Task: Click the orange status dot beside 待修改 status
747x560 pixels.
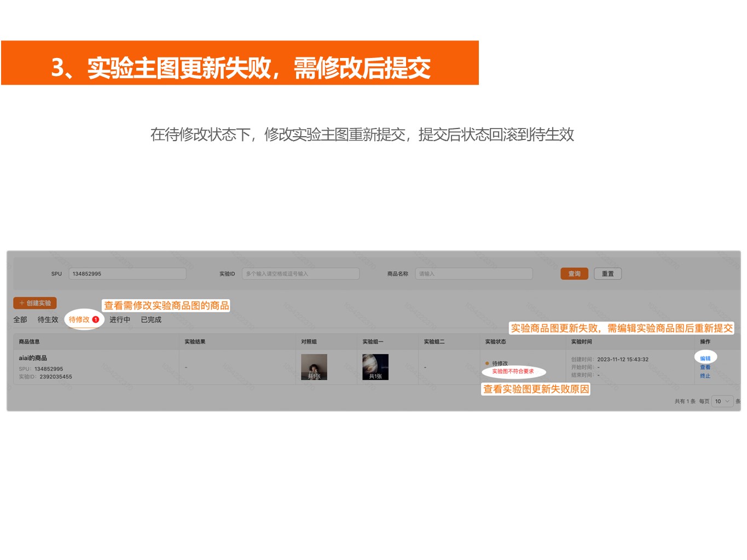Action: 487,363
